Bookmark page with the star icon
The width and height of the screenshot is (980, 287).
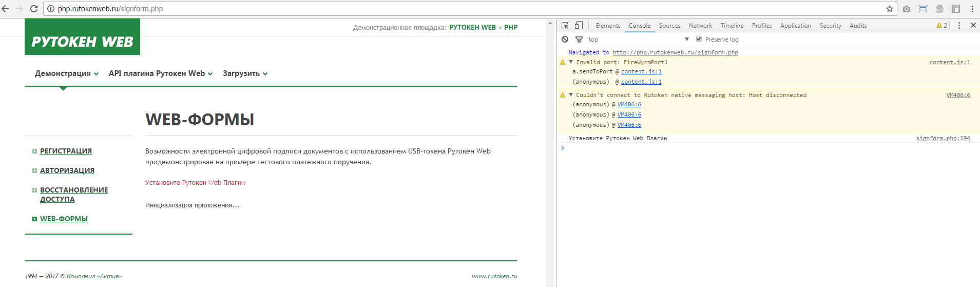click(x=890, y=9)
